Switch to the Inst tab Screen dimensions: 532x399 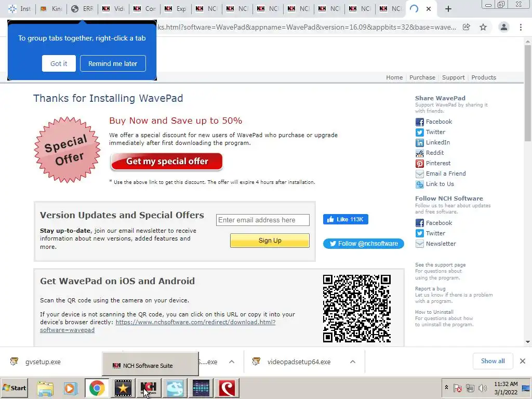19,9
